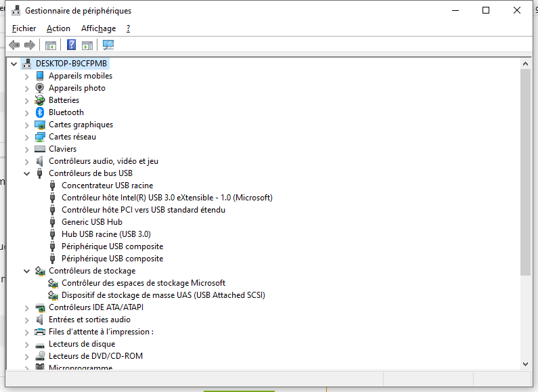
Task: Click the scrollbar up arrow
Action: point(525,64)
